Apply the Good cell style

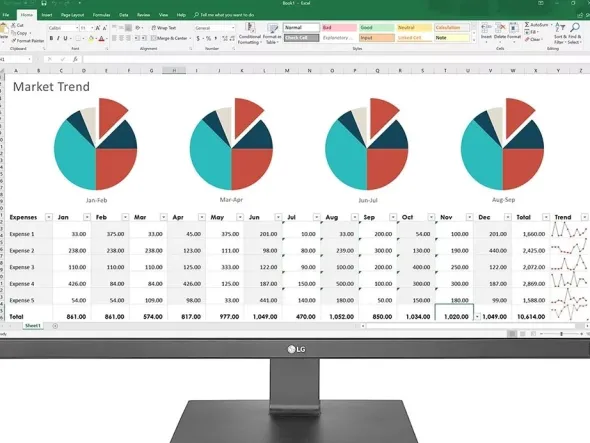376,28
